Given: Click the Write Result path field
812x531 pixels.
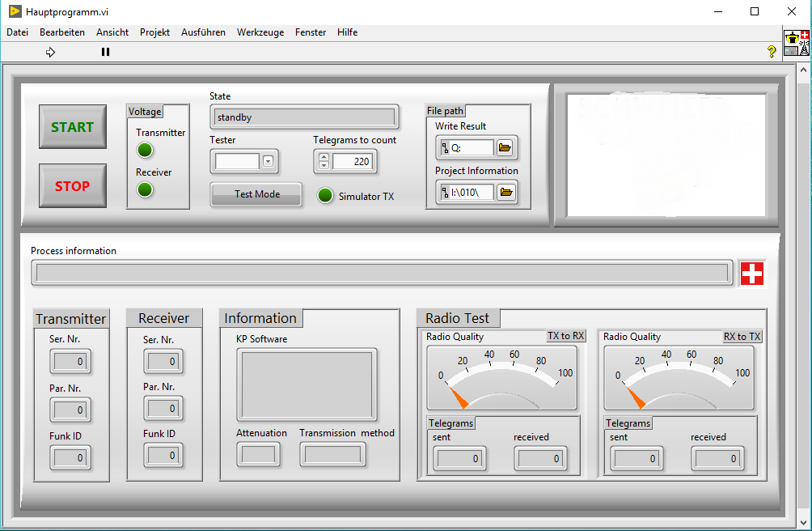Looking at the screenshot, I should tap(472, 147).
